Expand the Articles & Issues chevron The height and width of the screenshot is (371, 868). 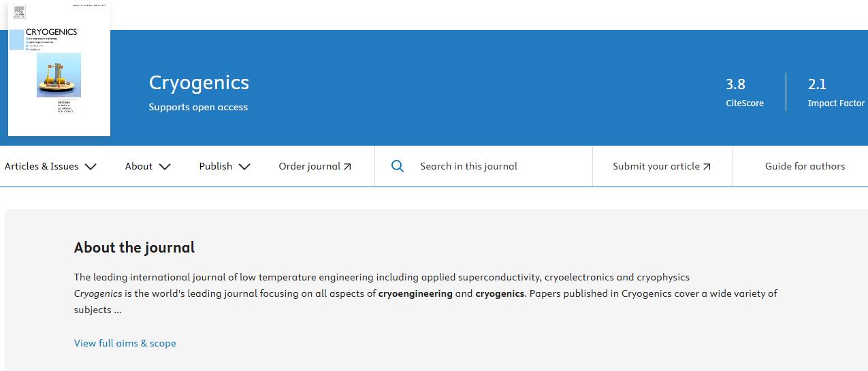91,167
